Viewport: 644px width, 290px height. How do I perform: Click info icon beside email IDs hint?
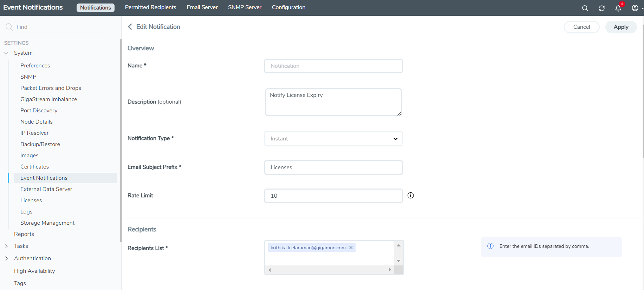490,246
